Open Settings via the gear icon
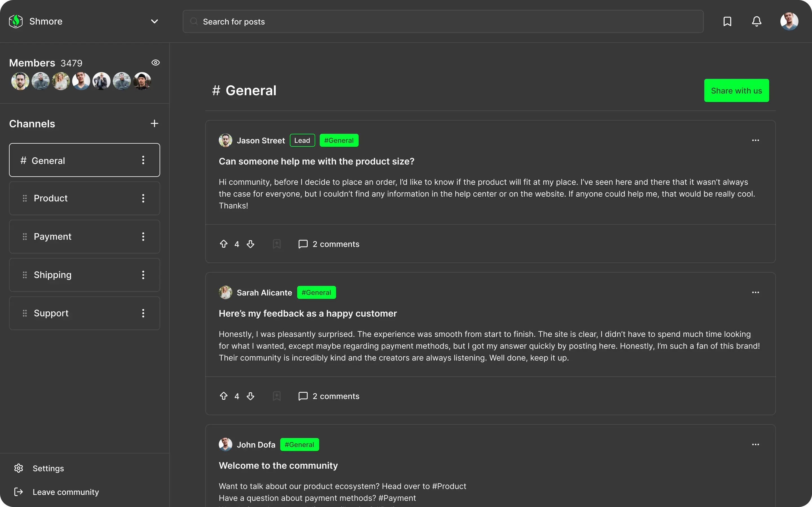 click(x=18, y=468)
